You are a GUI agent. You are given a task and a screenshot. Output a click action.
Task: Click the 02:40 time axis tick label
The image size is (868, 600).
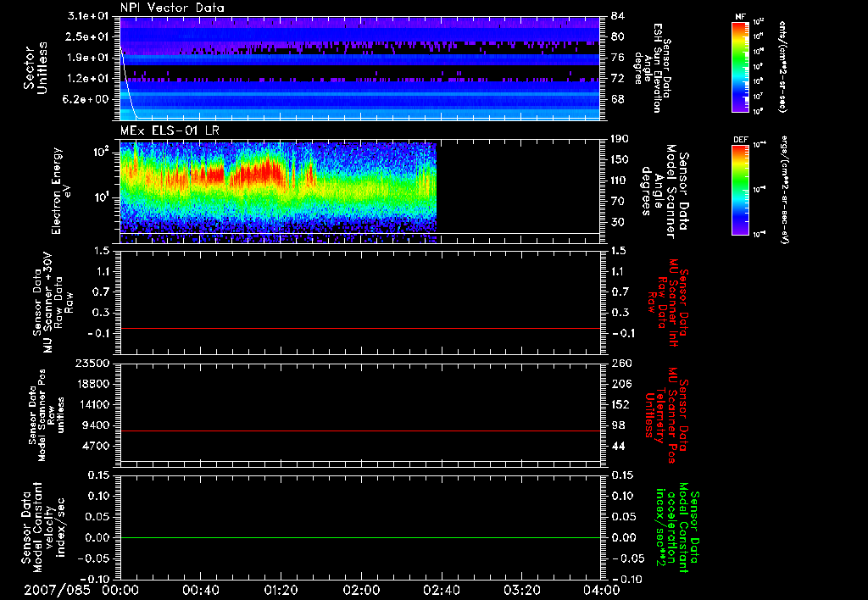tap(441, 590)
